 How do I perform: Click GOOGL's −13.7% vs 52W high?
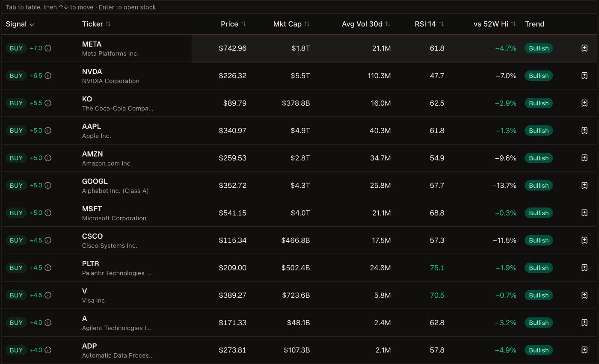(504, 185)
